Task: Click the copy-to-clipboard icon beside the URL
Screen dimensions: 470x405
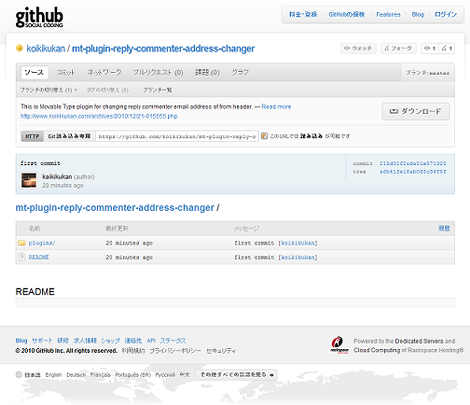Action: (x=264, y=136)
